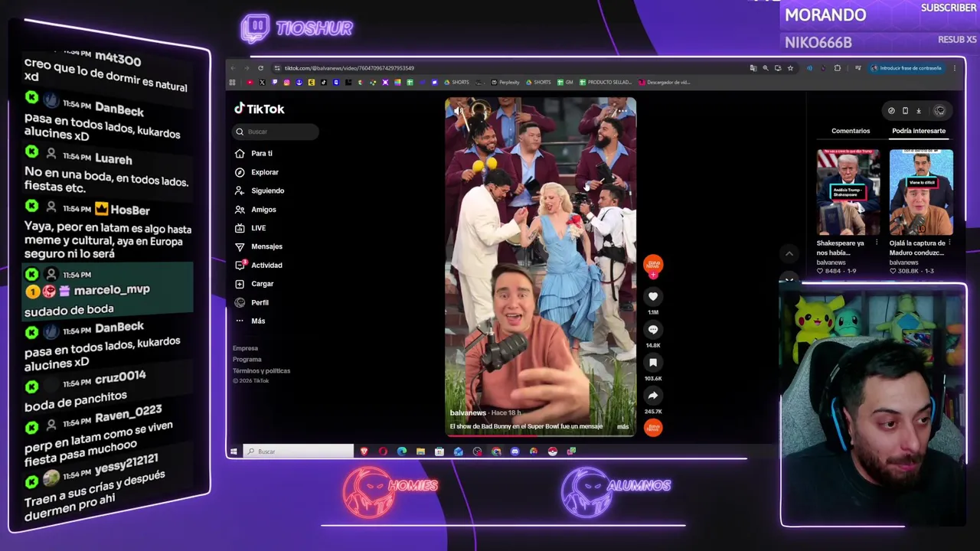Click the TikTok profile avatar at top right

point(939,111)
